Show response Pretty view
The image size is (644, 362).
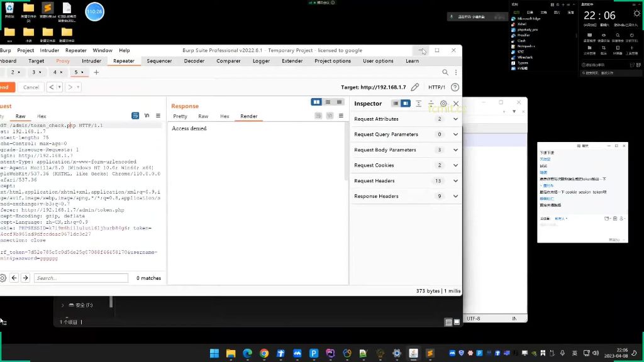[180, 116]
